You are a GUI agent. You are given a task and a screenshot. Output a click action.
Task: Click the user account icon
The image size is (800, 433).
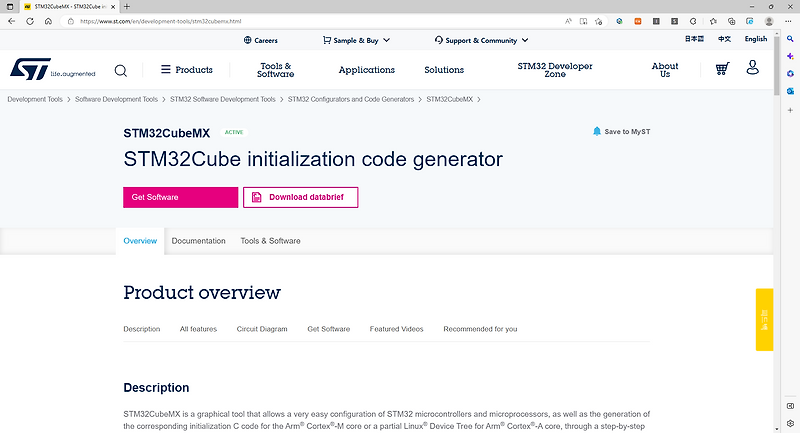pyautogui.click(x=753, y=68)
